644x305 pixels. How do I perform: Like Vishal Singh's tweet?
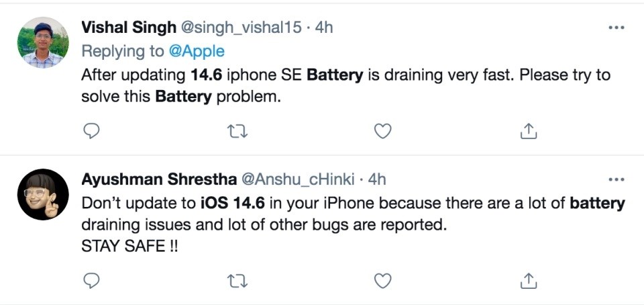[x=382, y=131]
